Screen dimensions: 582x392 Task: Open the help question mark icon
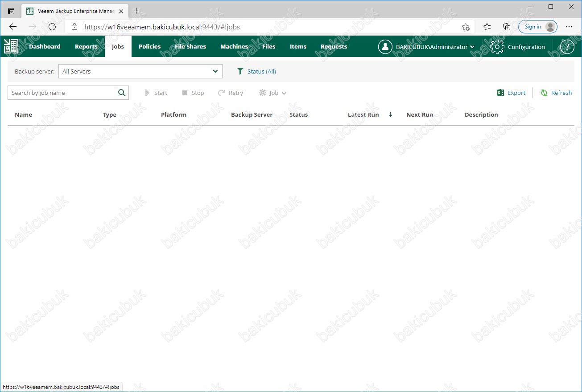(567, 47)
